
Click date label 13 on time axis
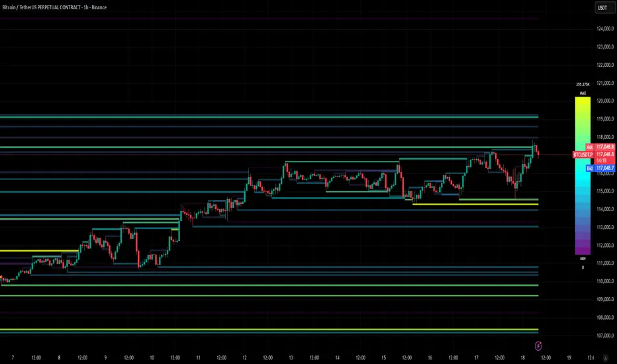(x=291, y=357)
